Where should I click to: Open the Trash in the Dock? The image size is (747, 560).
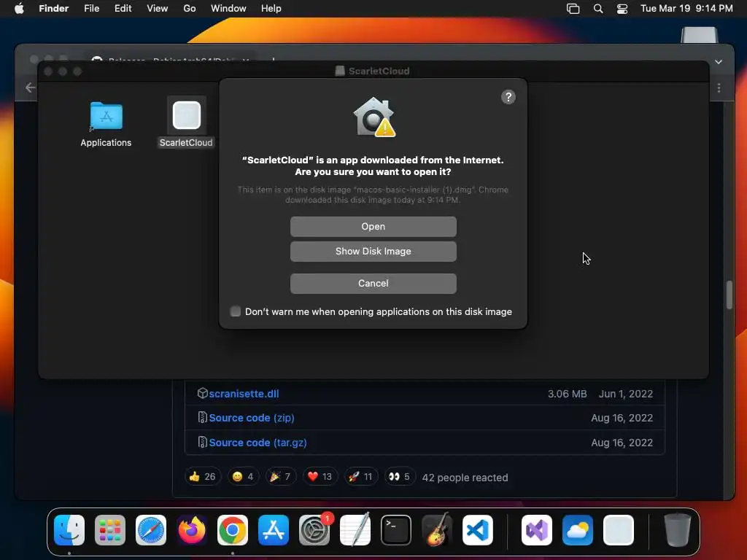point(678,530)
